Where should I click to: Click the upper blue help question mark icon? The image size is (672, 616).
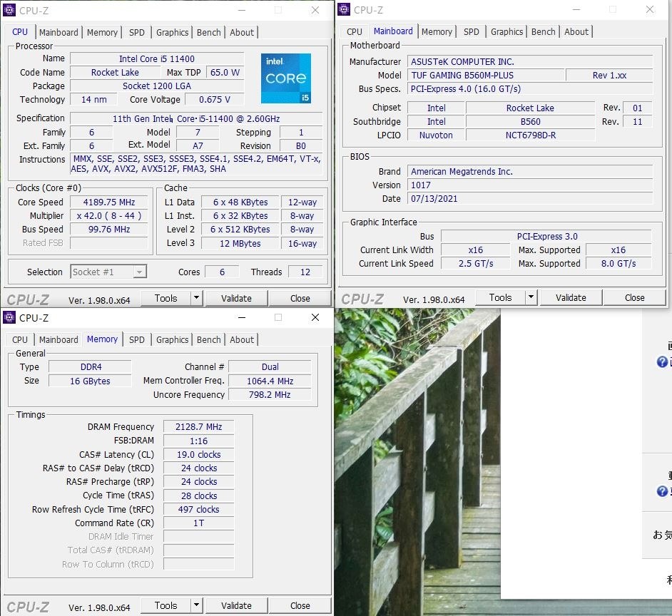point(662,362)
